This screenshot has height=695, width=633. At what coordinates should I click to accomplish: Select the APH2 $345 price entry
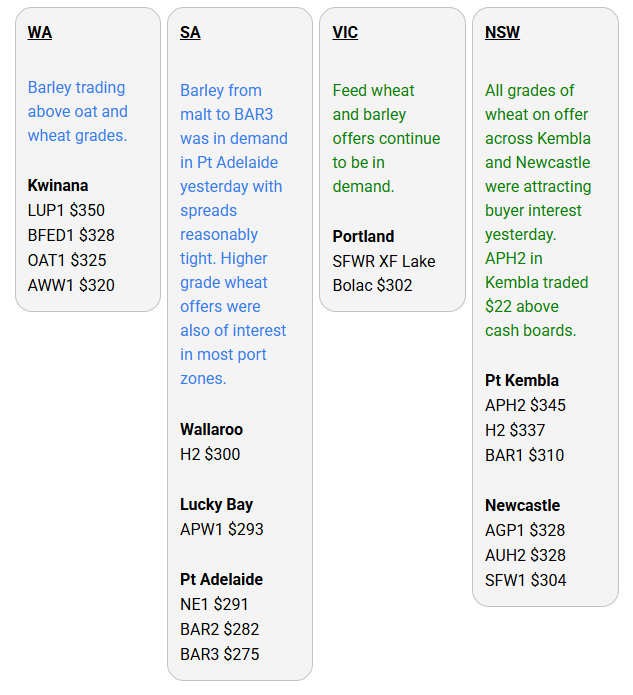[x=525, y=405]
